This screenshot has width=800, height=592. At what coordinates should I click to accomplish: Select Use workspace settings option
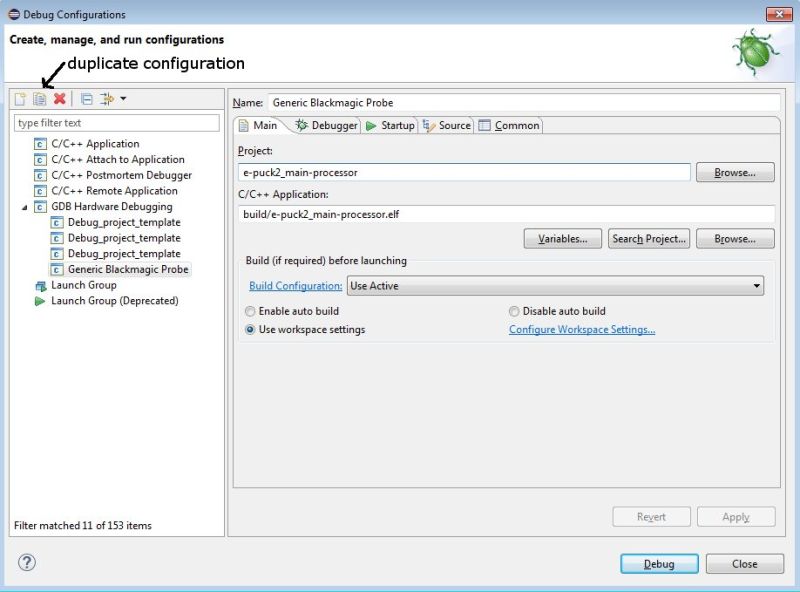tap(251, 330)
